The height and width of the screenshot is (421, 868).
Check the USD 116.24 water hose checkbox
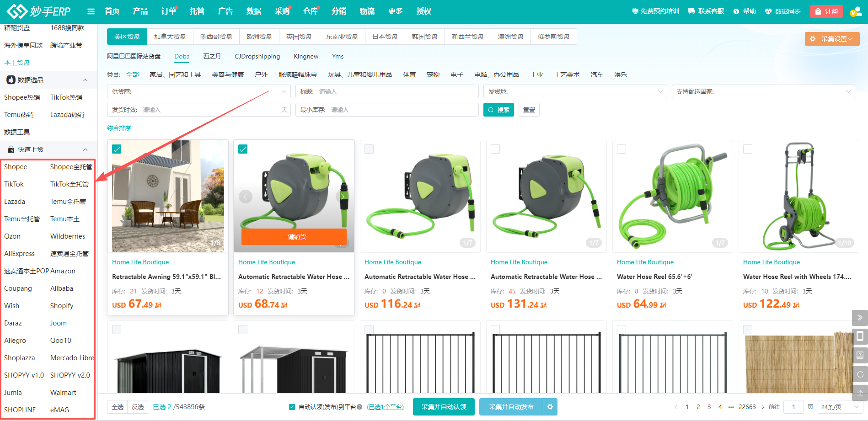pos(369,149)
